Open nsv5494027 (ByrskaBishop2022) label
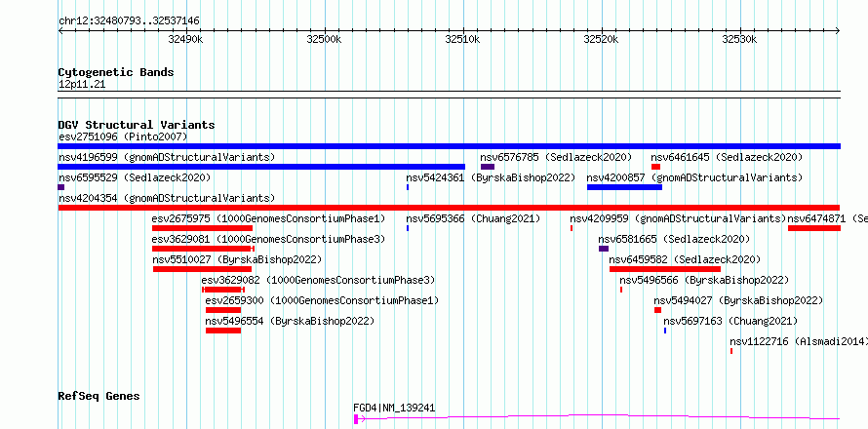The width and height of the screenshot is (868, 429). (738, 300)
